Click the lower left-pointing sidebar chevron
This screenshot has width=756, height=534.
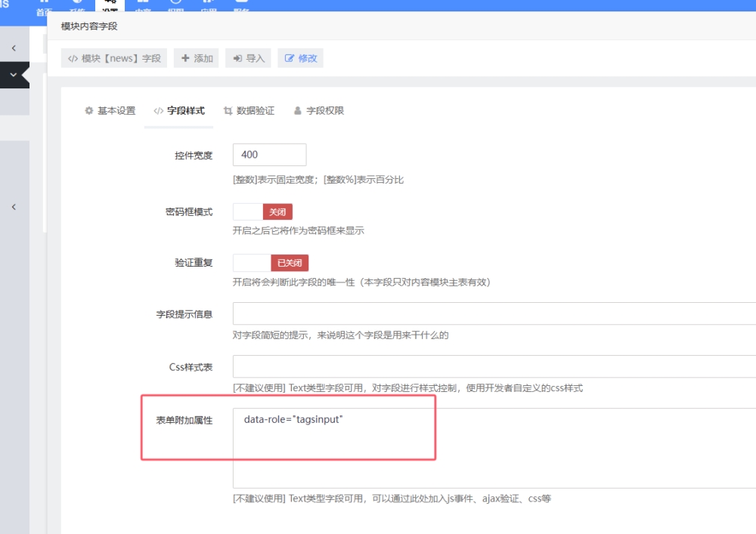[14, 207]
